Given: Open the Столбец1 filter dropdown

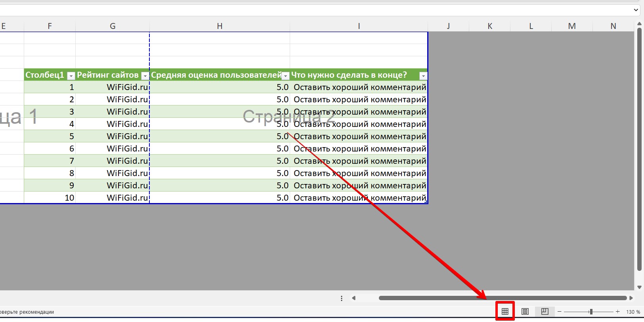Looking at the screenshot, I should point(71,76).
